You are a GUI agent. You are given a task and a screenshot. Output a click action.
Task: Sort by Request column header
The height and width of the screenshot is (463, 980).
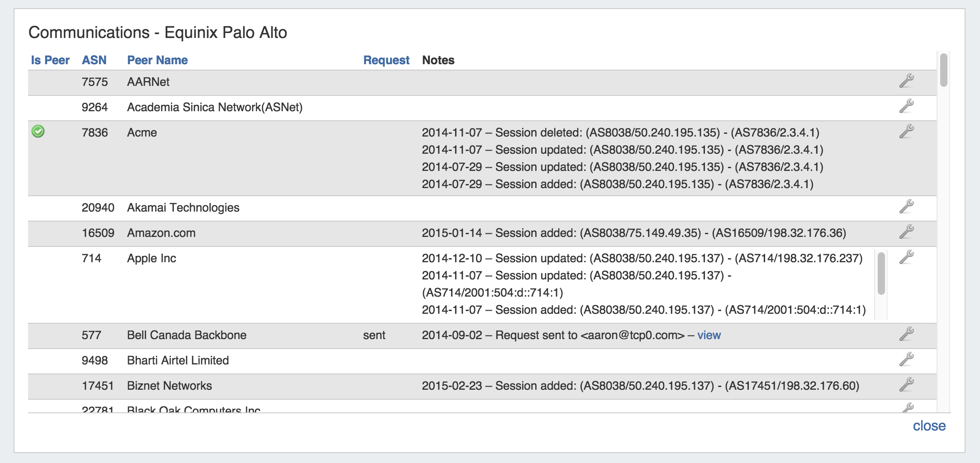point(386,60)
